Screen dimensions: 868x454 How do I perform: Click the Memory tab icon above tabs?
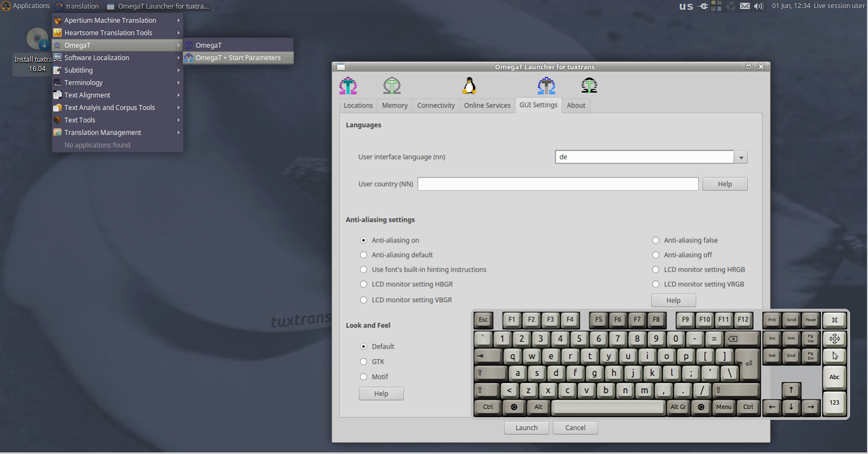(x=392, y=86)
